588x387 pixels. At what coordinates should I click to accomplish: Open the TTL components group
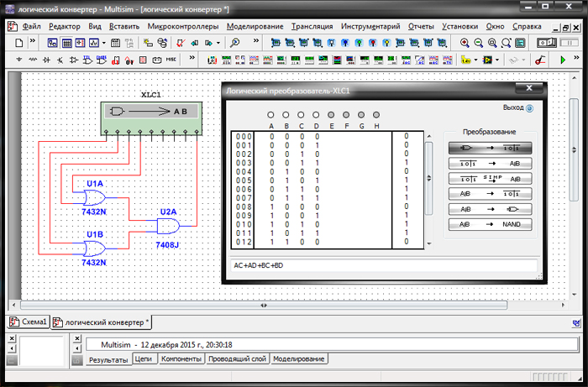pyautogui.click(x=87, y=60)
